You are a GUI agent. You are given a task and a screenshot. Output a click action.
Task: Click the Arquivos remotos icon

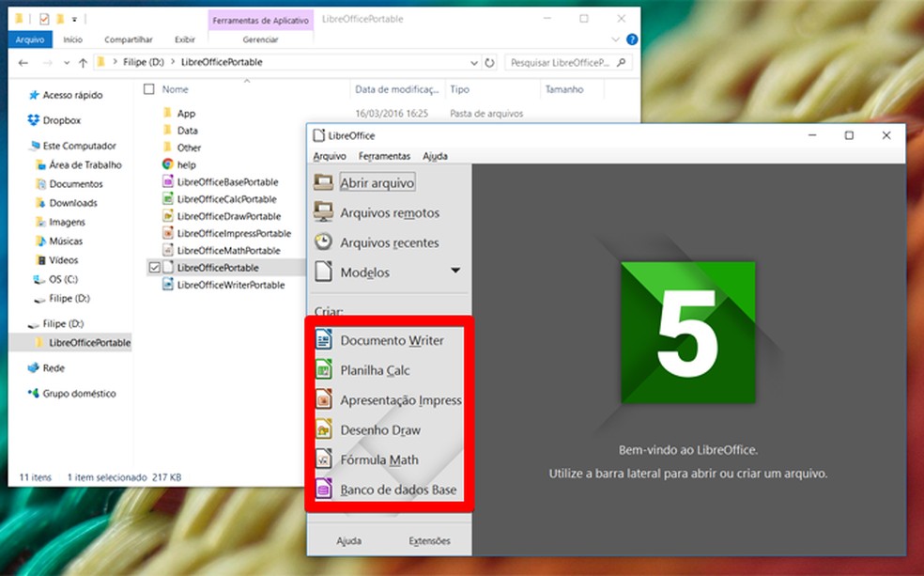pyautogui.click(x=323, y=211)
